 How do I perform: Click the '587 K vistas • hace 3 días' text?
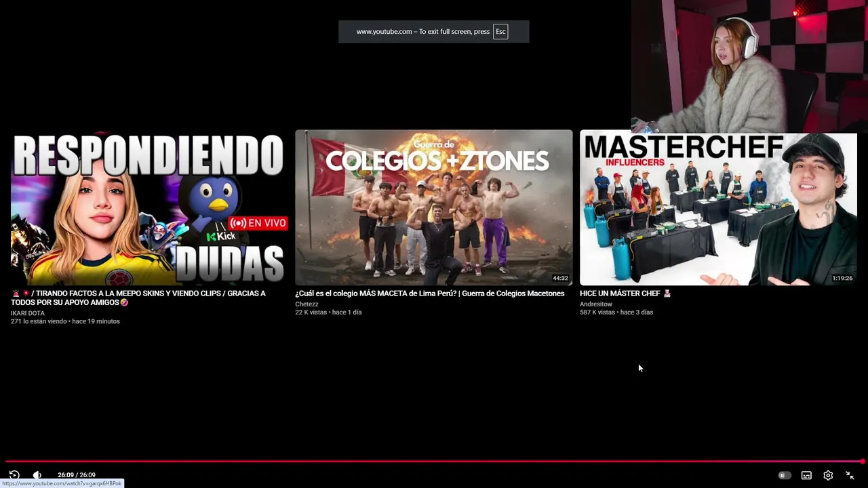(616, 312)
